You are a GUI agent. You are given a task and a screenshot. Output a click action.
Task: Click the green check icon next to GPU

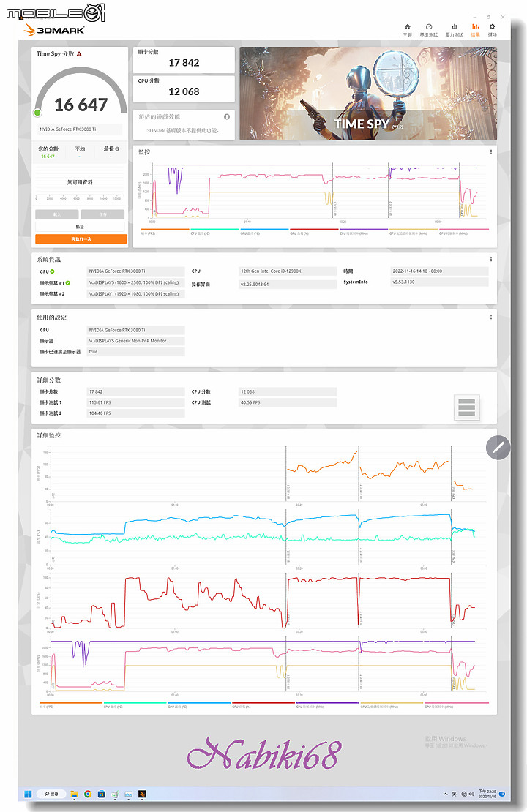pyautogui.click(x=53, y=271)
